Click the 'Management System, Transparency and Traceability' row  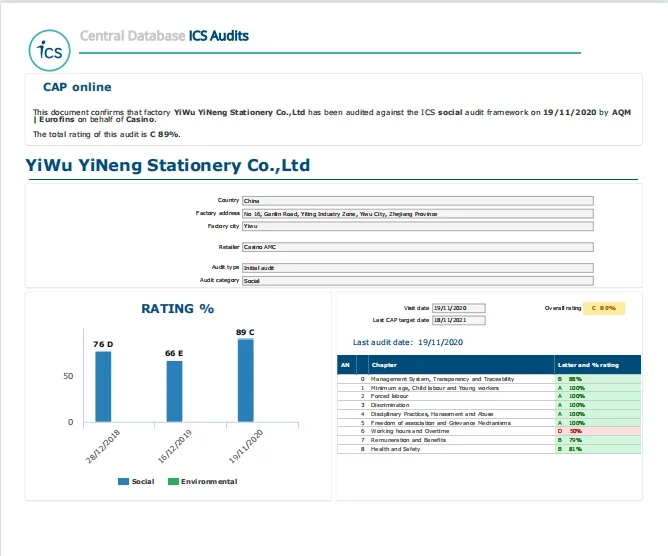(x=489, y=379)
